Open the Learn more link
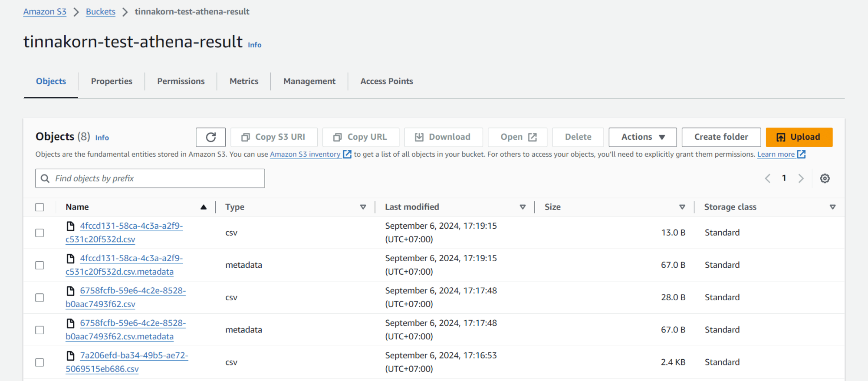Screen dimensions: 868x381 click(776, 154)
